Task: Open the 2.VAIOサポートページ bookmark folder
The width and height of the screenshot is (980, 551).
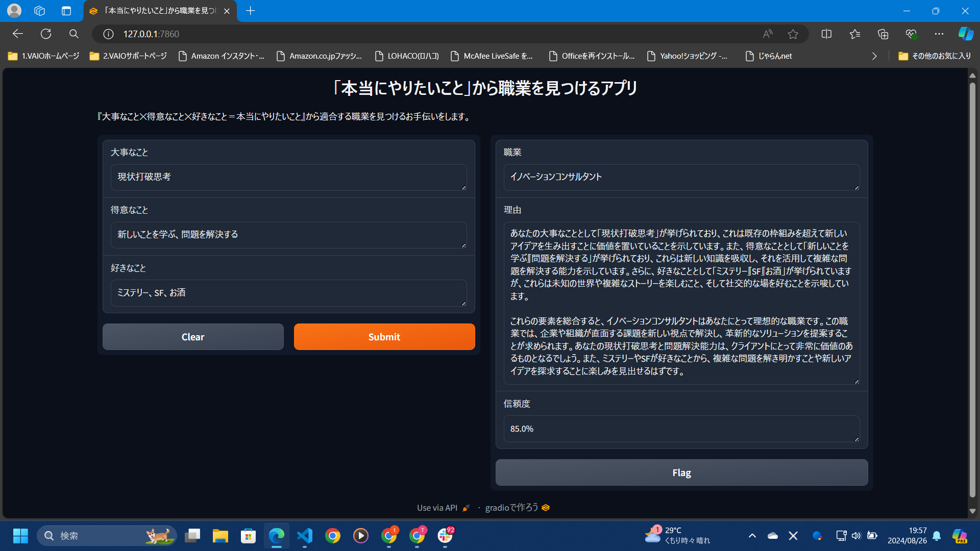Action: click(x=128, y=56)
